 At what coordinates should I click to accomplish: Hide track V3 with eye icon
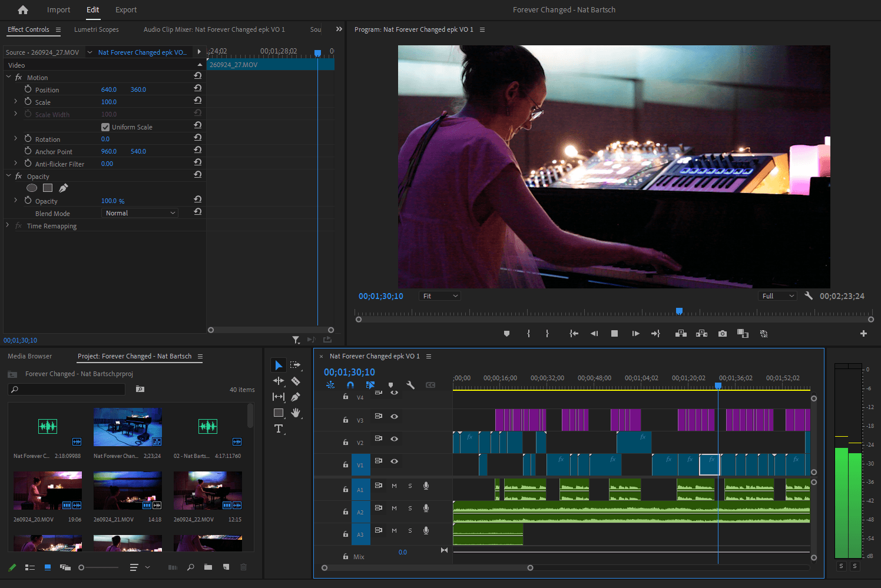pos(395,417)
